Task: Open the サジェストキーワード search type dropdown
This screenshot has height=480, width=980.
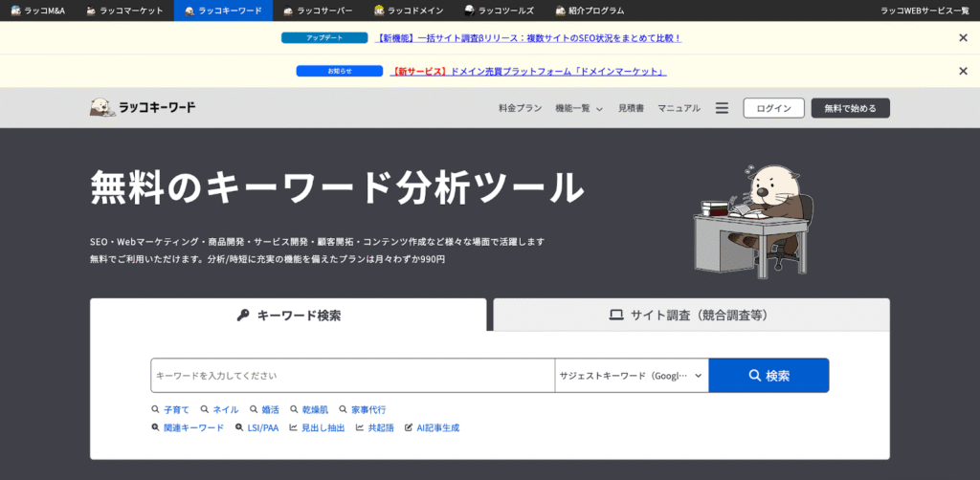Action: [x=632, y=375]
